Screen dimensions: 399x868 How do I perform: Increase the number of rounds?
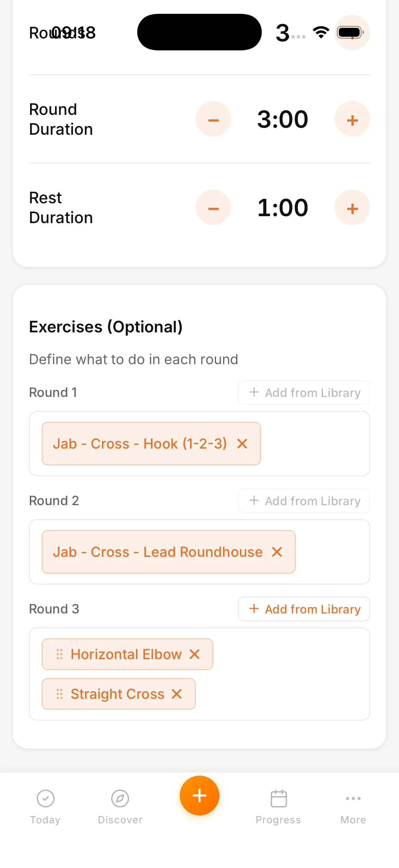(352, 33)
